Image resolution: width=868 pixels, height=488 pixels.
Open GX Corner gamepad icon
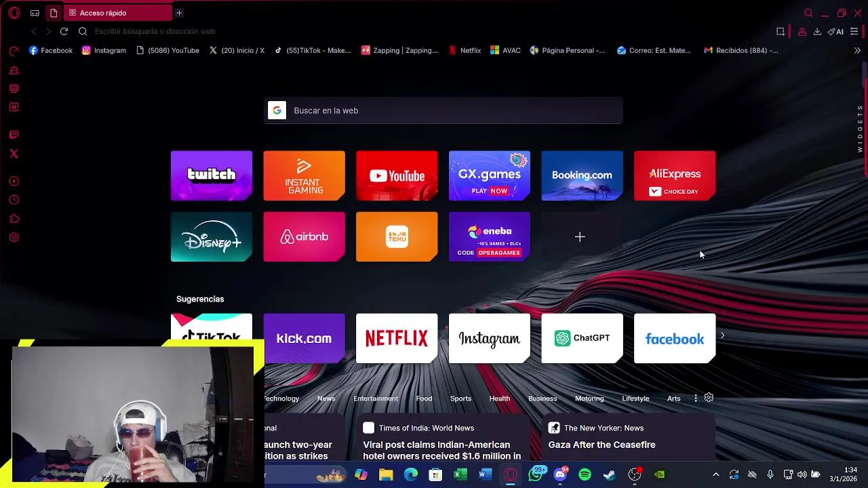[35, 13]
